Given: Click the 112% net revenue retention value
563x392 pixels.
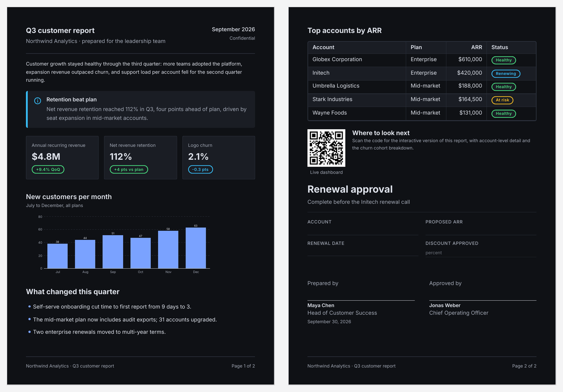Looking at the screenshot, I should tap(121, 156).
